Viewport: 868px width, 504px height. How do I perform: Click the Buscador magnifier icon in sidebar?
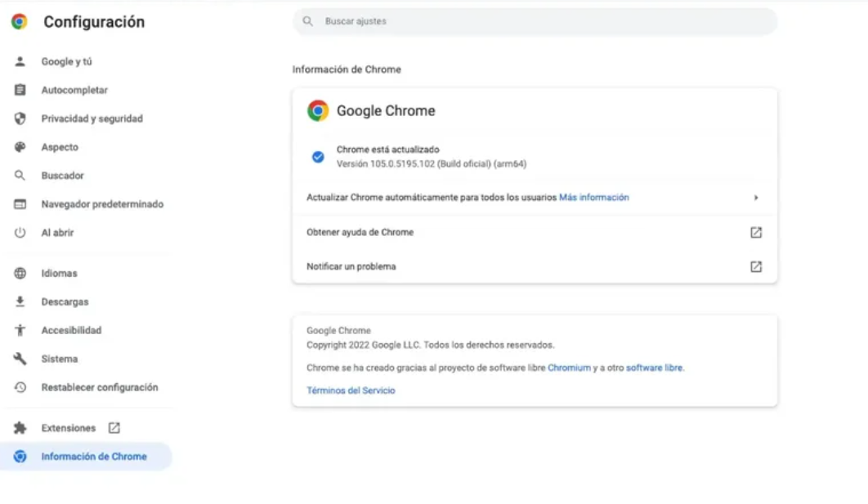[x=20, y=176]
